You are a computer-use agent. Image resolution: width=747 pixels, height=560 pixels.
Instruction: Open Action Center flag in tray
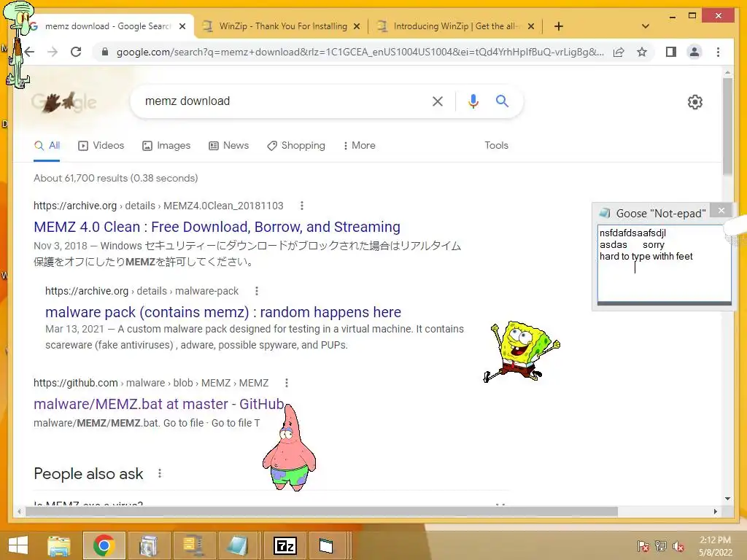[643, 546]
